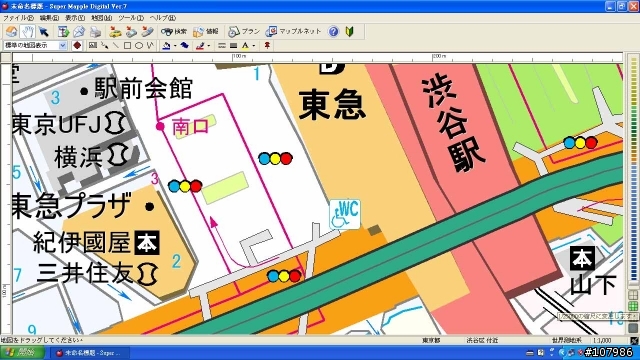Click the home map icon in toolbar

tap(11, 32)
